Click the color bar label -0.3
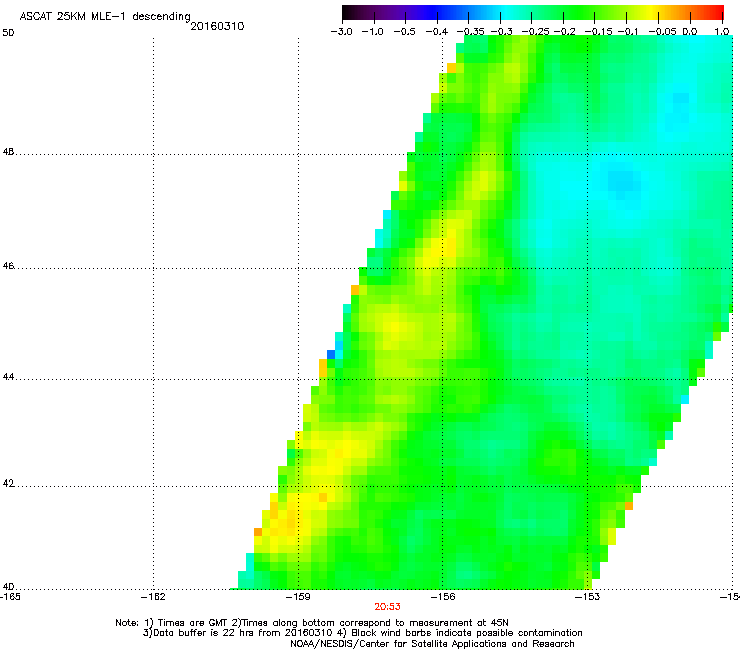This screenshot has height=650, width=740. (x=502, y=32)
